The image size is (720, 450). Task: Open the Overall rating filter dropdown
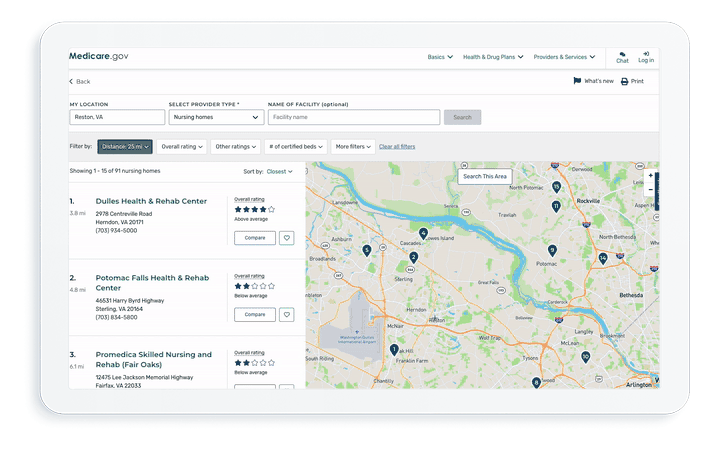[182, 147]
